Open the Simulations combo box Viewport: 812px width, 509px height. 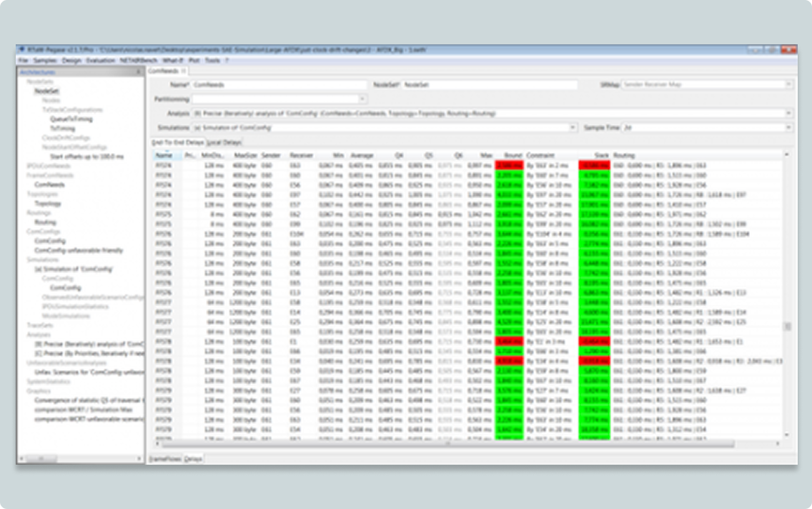click(x=573, y=127)
